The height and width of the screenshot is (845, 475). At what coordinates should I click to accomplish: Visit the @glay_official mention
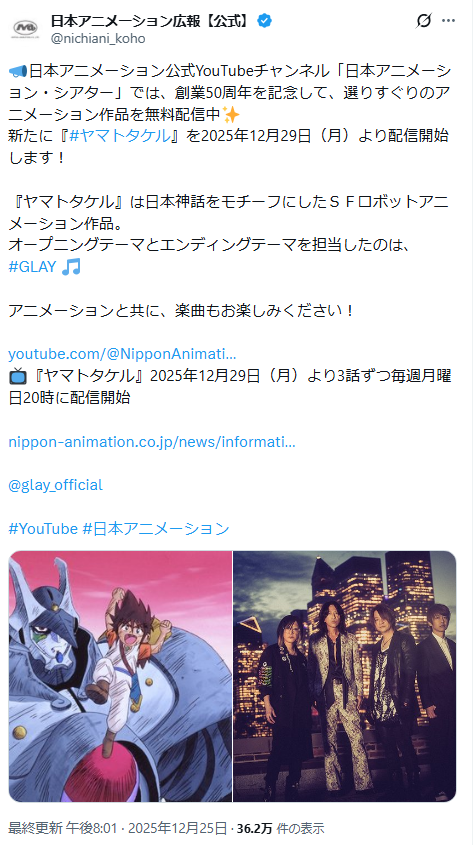pyautogui.click(x=56, y=485)
